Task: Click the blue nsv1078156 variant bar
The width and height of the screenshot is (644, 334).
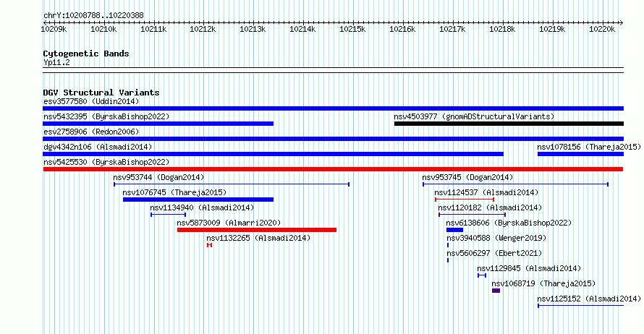Action: [580, 154]
